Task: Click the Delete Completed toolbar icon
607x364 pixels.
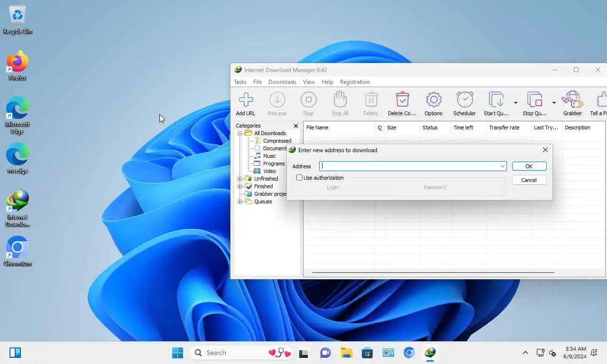Action: [402, 100]
